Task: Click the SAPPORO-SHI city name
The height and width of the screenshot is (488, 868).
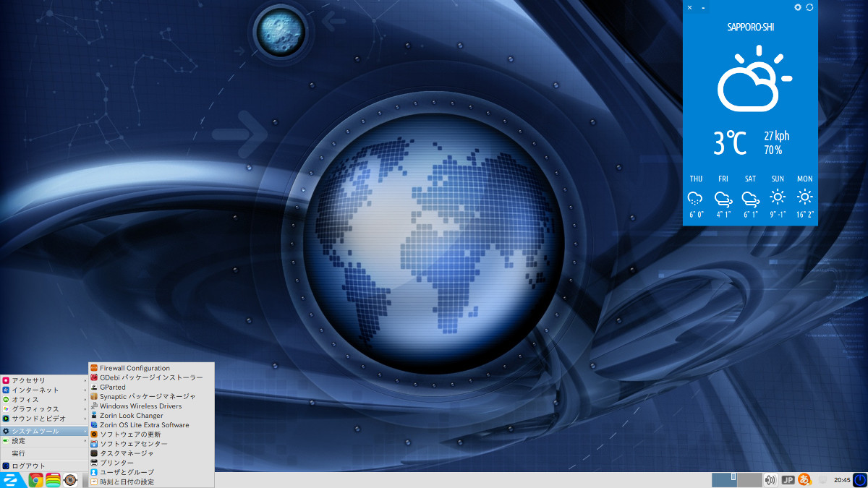Action: [750, 27]
